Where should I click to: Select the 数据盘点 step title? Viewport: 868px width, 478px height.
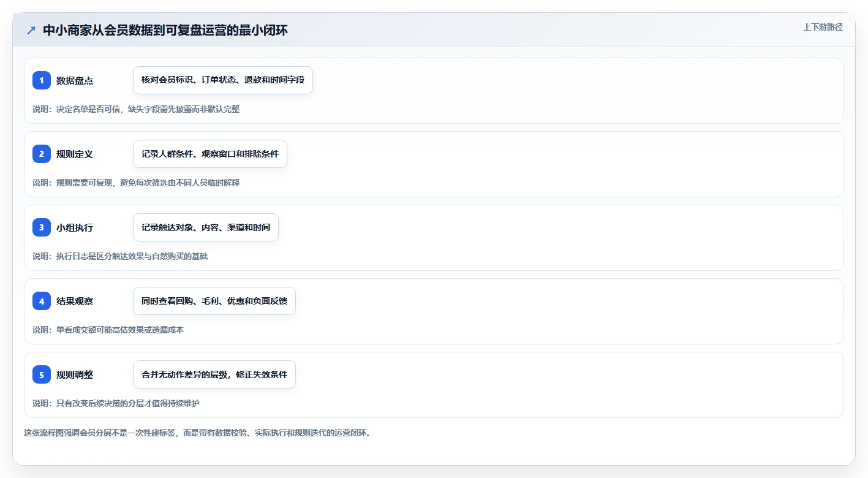[75, 80]
